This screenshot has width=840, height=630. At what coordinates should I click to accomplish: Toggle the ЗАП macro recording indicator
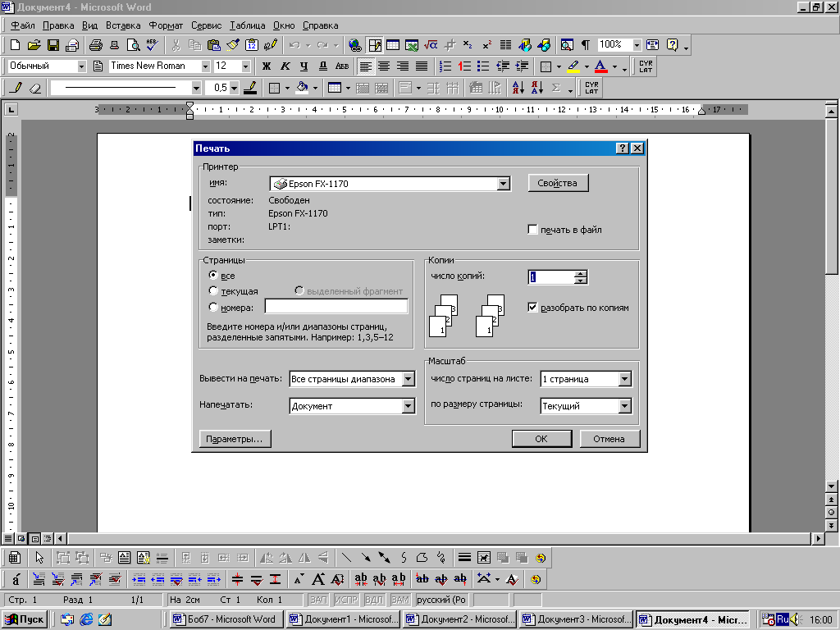(x=319, y=600)
